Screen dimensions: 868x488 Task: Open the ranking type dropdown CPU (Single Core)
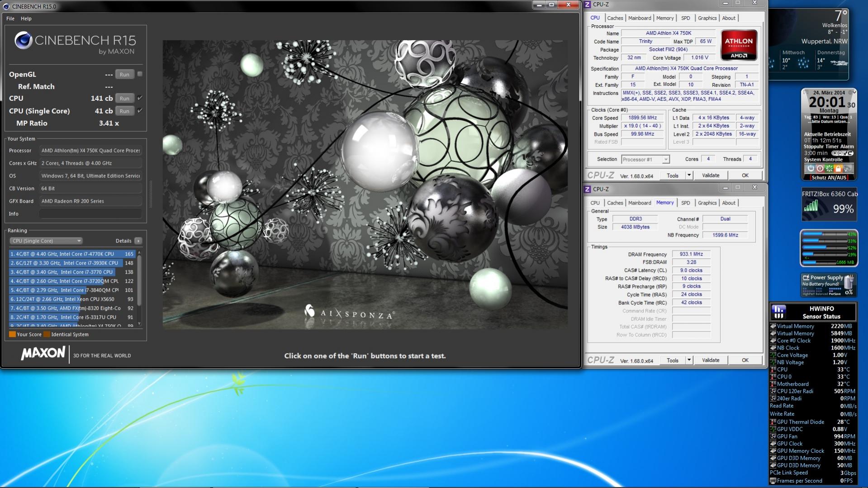click(x=46, y=241)
